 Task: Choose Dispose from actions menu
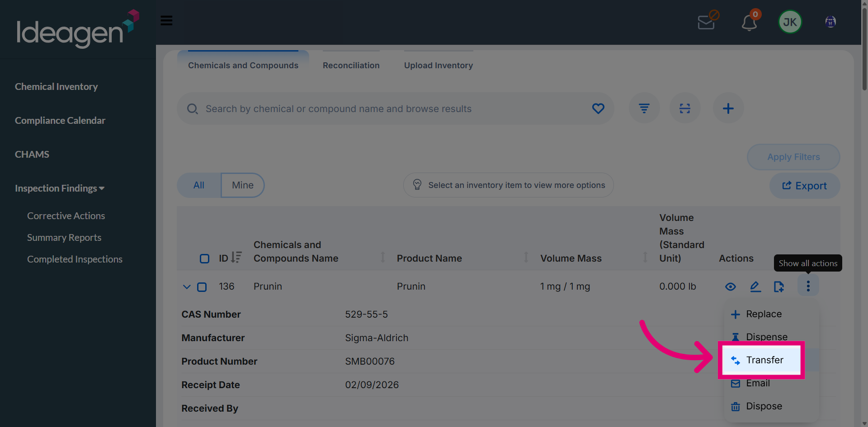tap(771, 406)
